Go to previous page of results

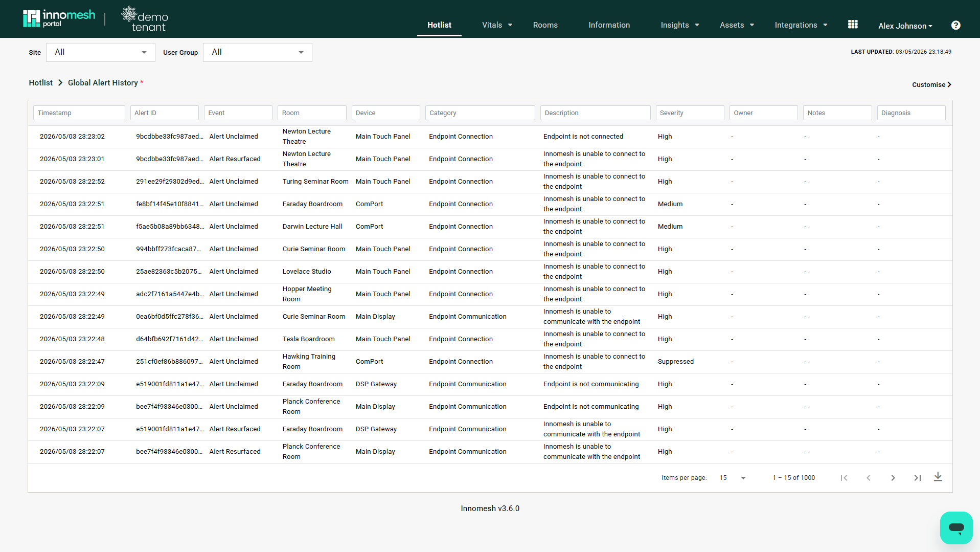pos(869,478)
